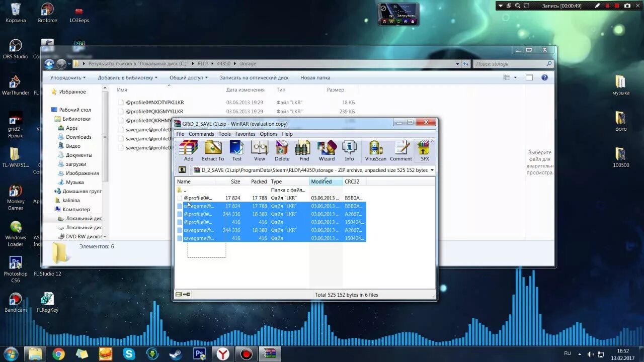This screenshot has height=362, width=644.
Task: Select @profile0#NXDTVPKI.LKR in Explorer
Action: [x=154, y=103]
